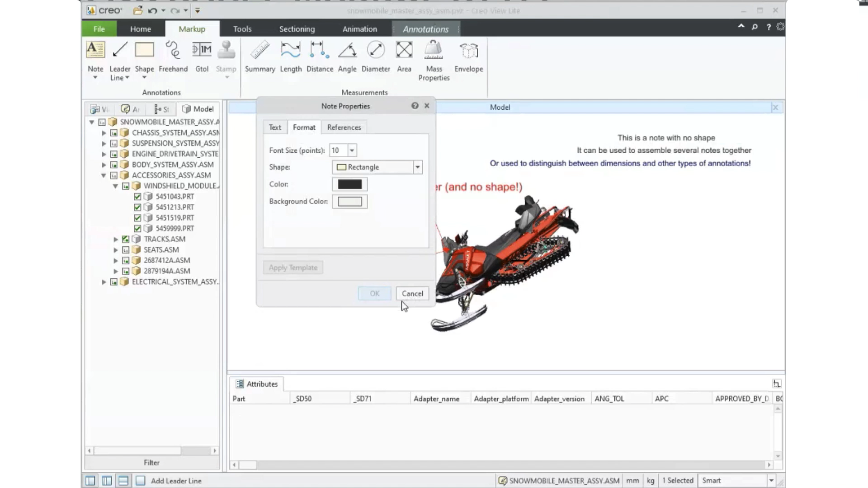
Task: Open a file from quick access toolbar
Action: 138,10
